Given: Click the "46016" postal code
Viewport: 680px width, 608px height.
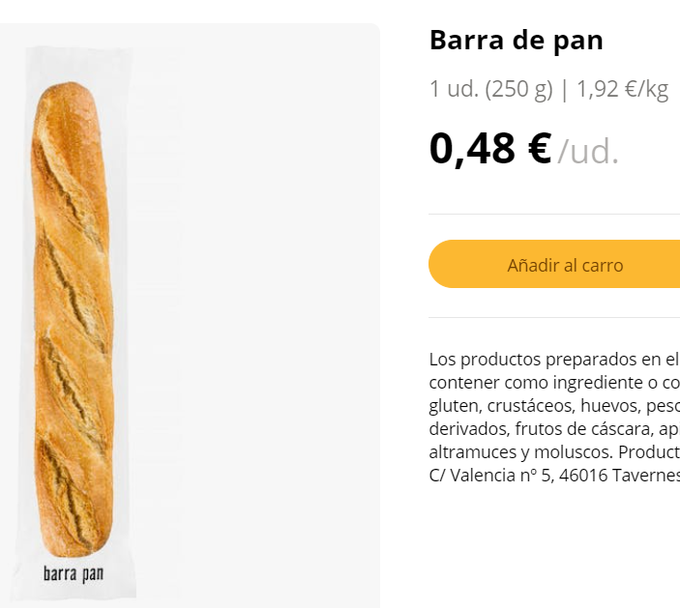Looking at the screenshot, I should point(585,474).
